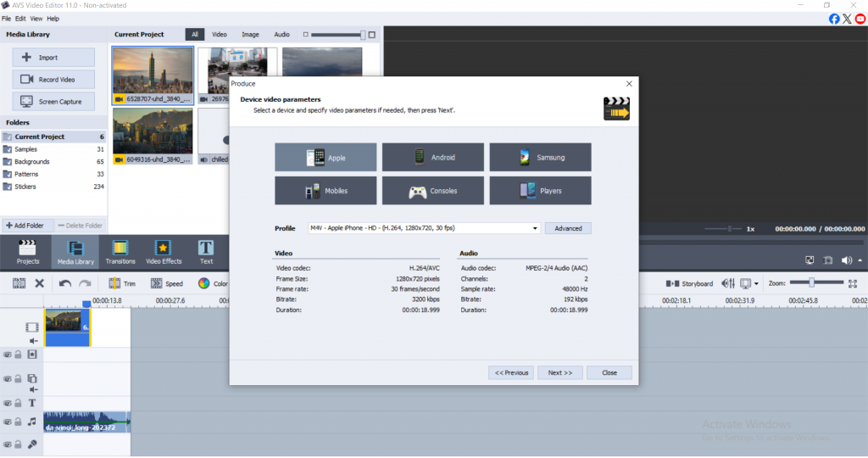Open the Trim tool
The width and height of the screenshot is (868, 458).
[x=122, y=283]
